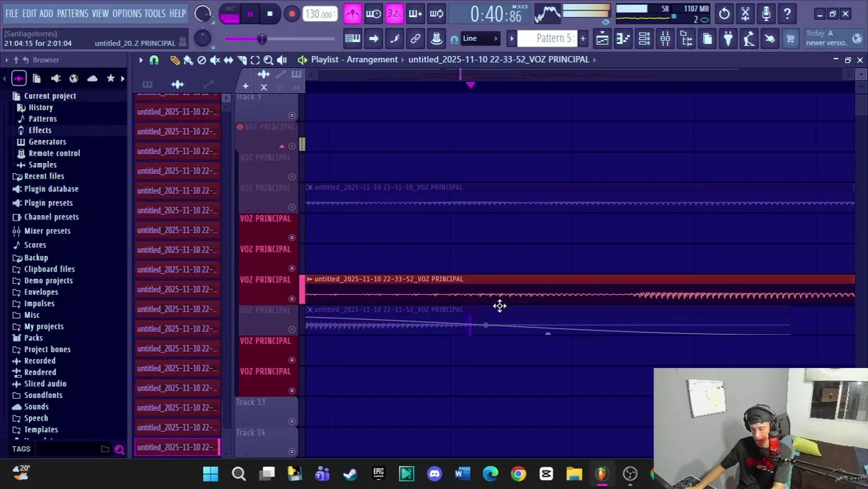Select the pencil draw tool
The height and width of the screenshot is (489, 868).
[175, 60]
